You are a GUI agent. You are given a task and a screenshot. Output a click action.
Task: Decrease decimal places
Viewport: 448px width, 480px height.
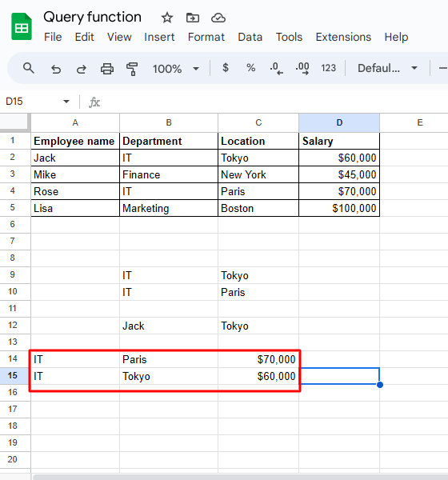tap(276, 68)
